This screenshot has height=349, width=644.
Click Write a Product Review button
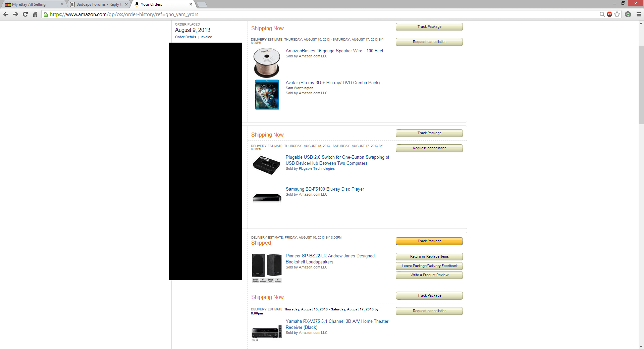click(429, 275)
